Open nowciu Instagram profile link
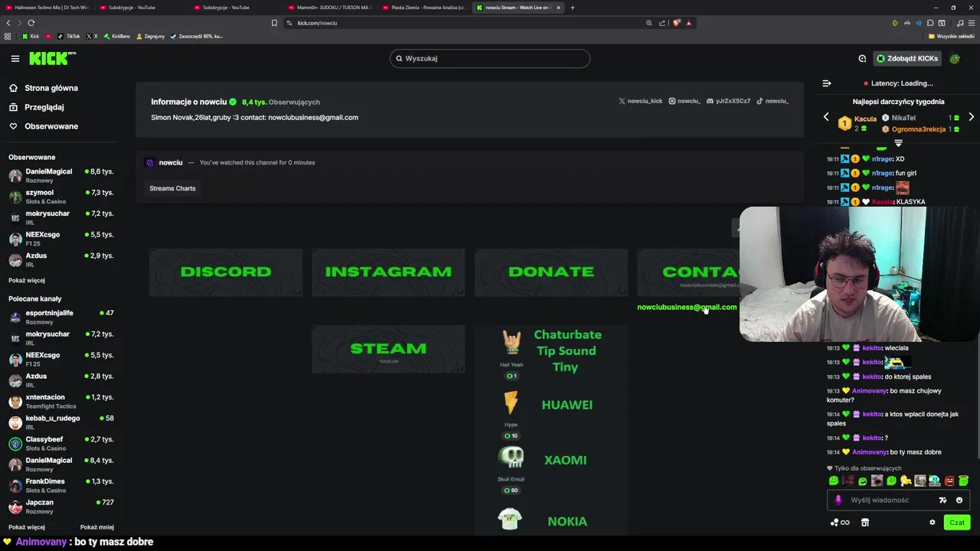The image size is (980, 551). [x=684, y=101]
